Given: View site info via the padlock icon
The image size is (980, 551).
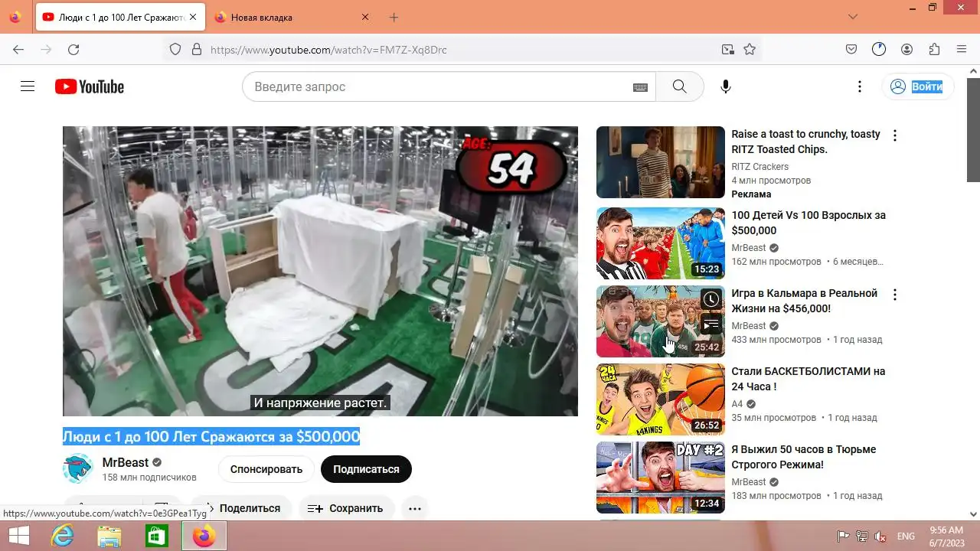Looking at the screenshot, I should pyautogui.click(x=196, y=49).
